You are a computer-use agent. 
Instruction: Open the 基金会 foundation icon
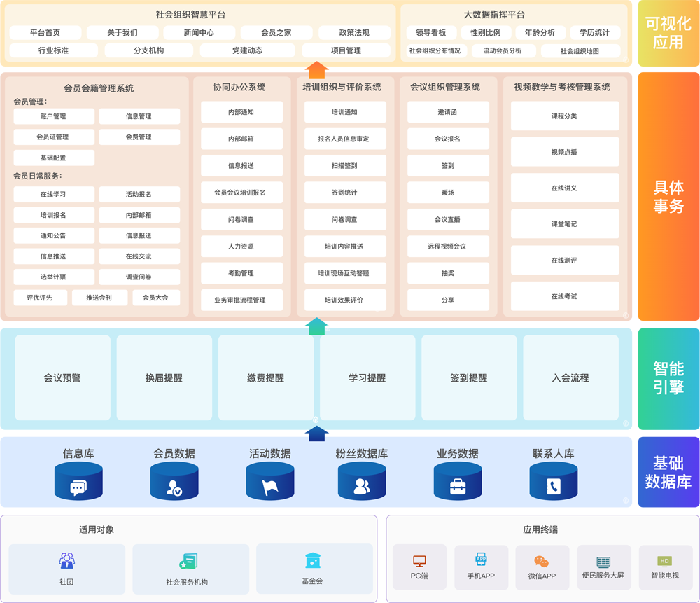(313, 560)
